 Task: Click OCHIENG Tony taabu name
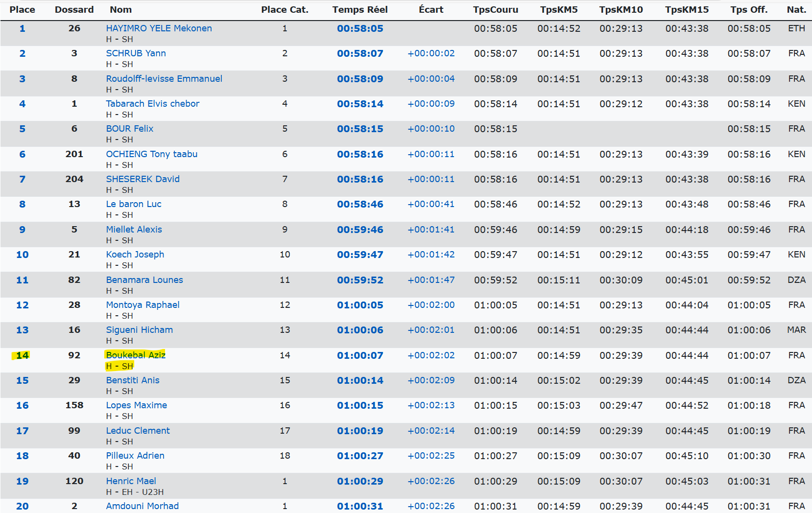pyautogui.click(x=151, y=154)
